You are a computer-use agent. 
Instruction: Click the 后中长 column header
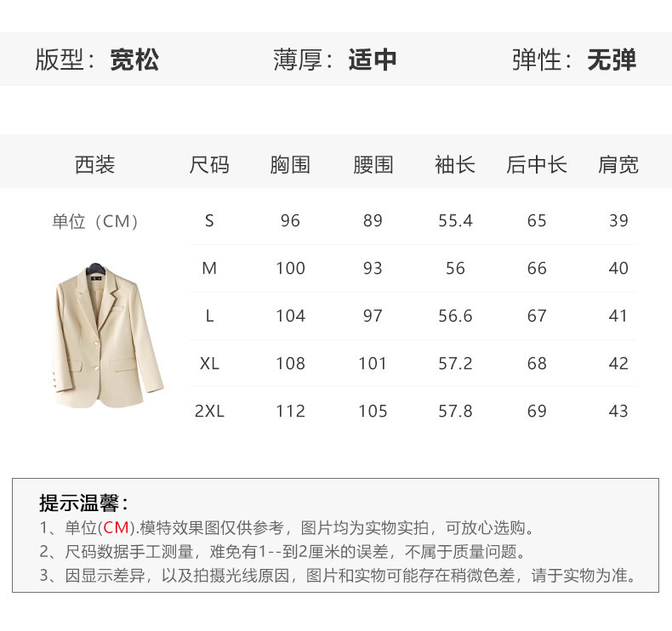pos(537,164)
